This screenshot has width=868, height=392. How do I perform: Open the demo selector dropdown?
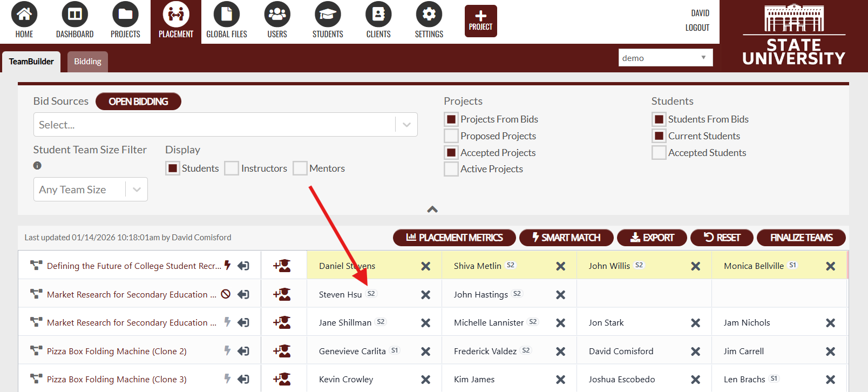[665, 58]
